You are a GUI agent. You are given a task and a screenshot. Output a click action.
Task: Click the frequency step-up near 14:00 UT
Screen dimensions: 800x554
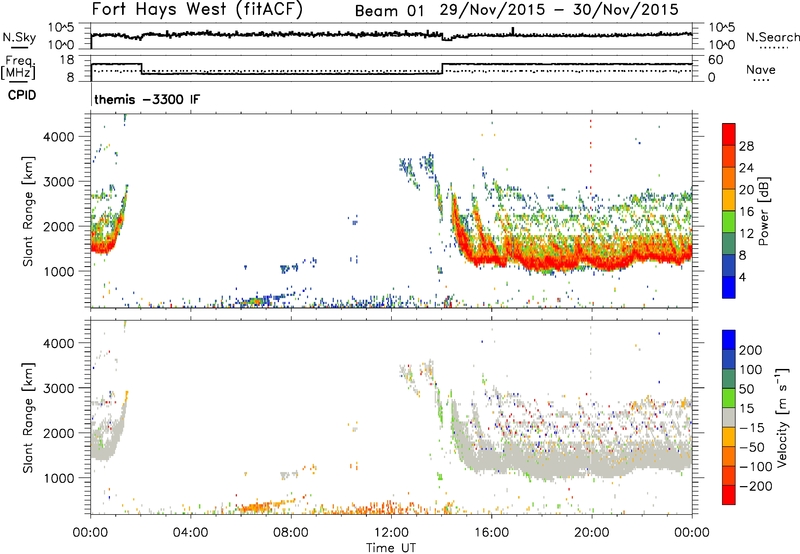pyautogui.click(x=442, y=69)
